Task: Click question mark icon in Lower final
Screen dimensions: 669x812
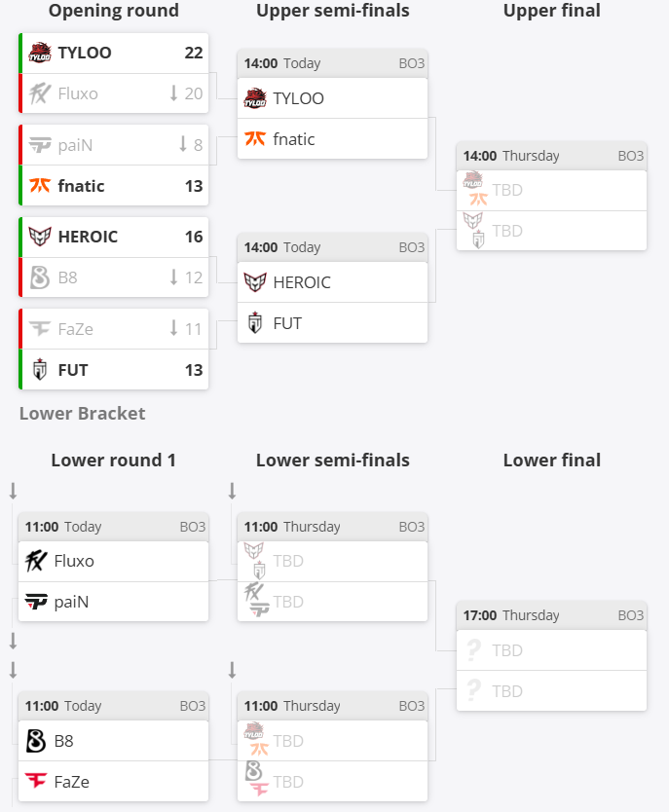Action: point(473,650)
